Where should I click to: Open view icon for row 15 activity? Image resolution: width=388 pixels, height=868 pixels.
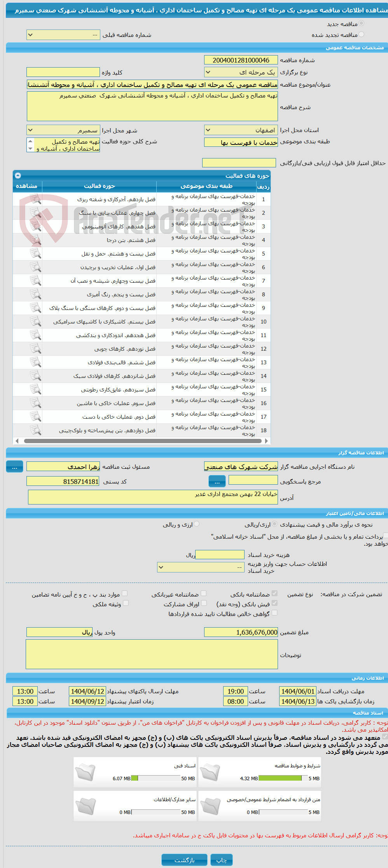35,390
